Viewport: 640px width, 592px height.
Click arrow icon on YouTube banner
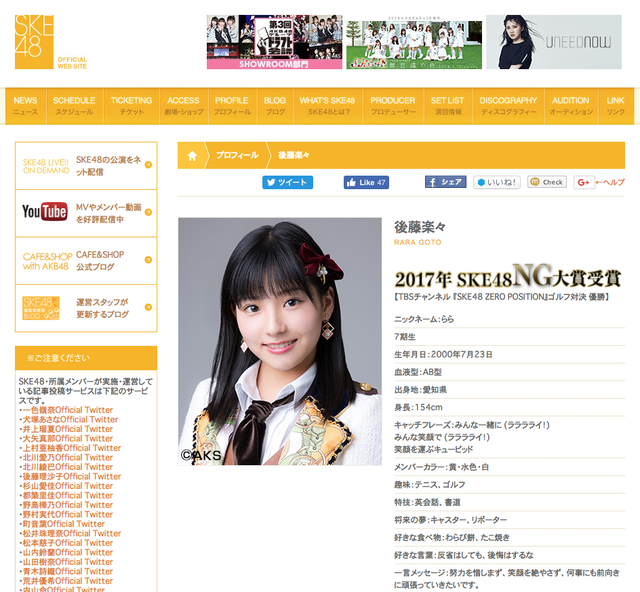pos(148,212)
